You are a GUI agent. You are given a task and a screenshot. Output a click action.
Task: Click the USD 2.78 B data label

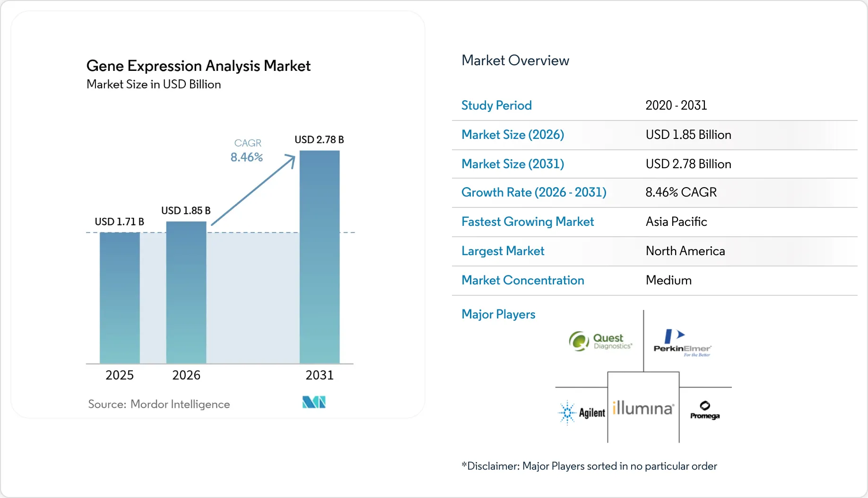(319, 140)
